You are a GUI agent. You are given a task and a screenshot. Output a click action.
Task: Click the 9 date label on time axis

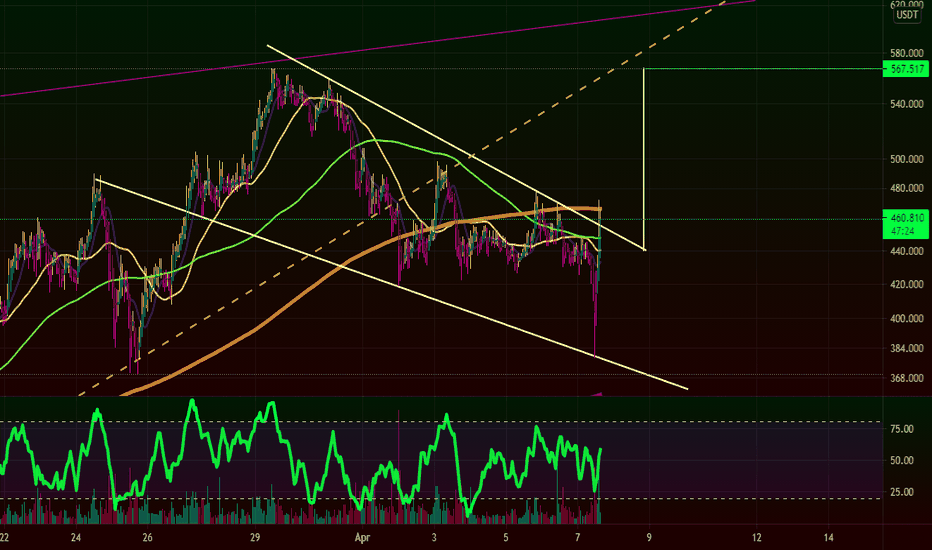649,538
